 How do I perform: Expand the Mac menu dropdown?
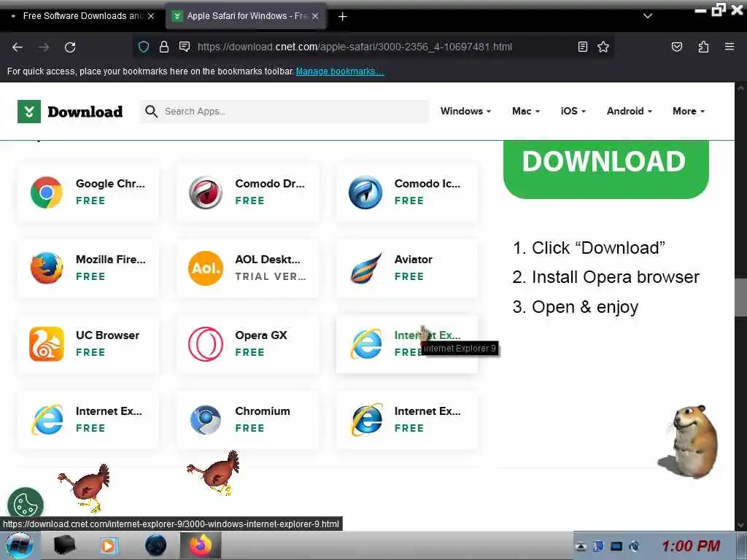[526, 111]
